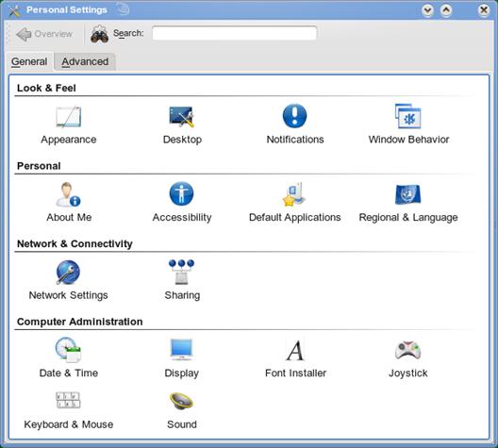Open the Appearance settings icon

69,117
